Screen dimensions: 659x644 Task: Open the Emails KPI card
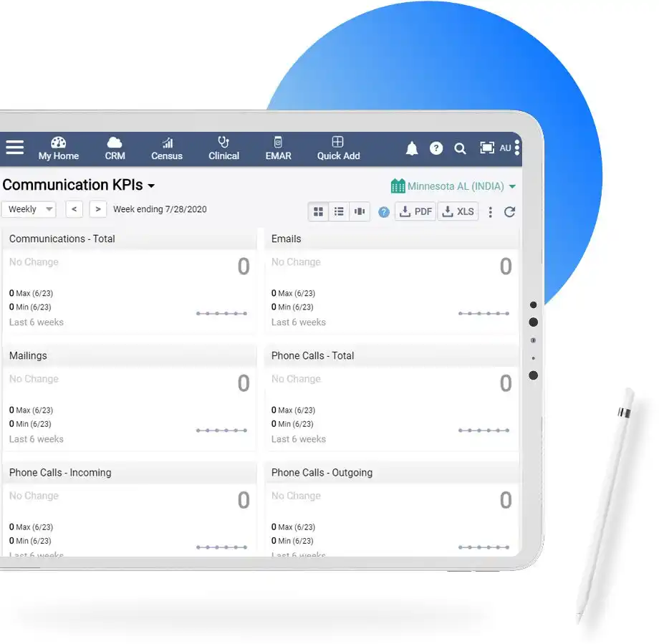[391, 282]
